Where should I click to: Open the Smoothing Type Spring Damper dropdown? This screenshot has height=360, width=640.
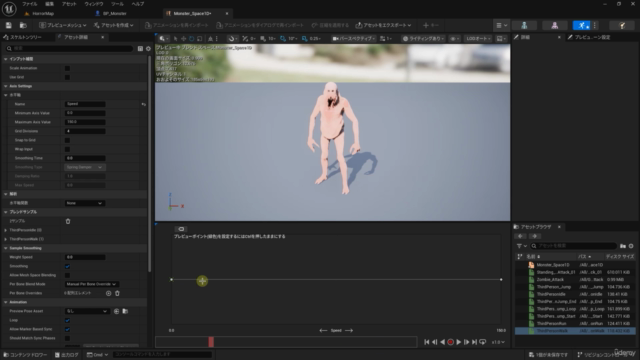(84, 167)
